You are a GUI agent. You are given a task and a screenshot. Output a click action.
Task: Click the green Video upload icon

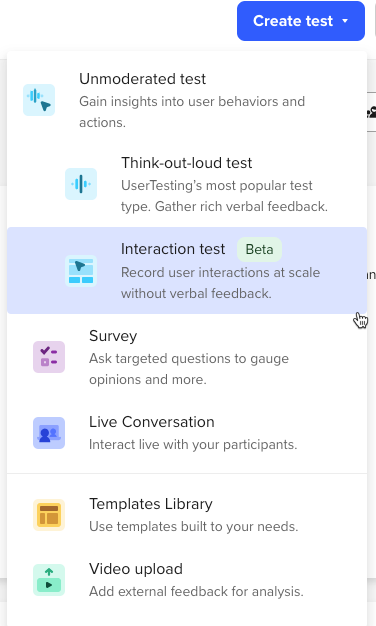[x=49, y=580]
